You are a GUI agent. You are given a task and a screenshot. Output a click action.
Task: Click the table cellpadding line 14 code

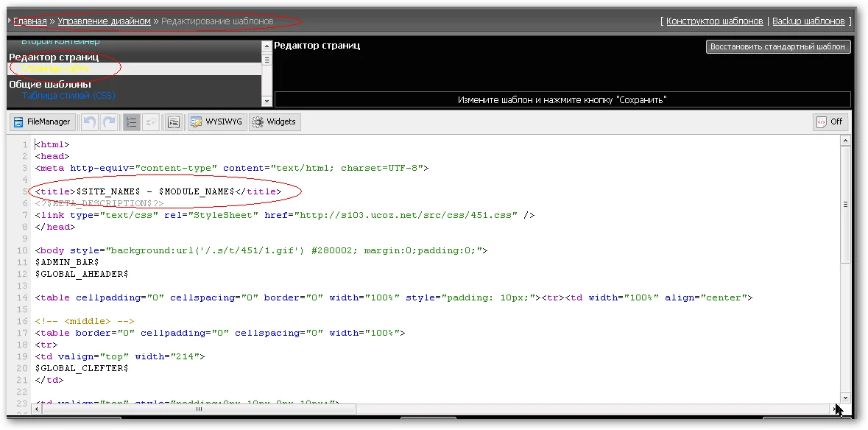(x=394, y=297)
